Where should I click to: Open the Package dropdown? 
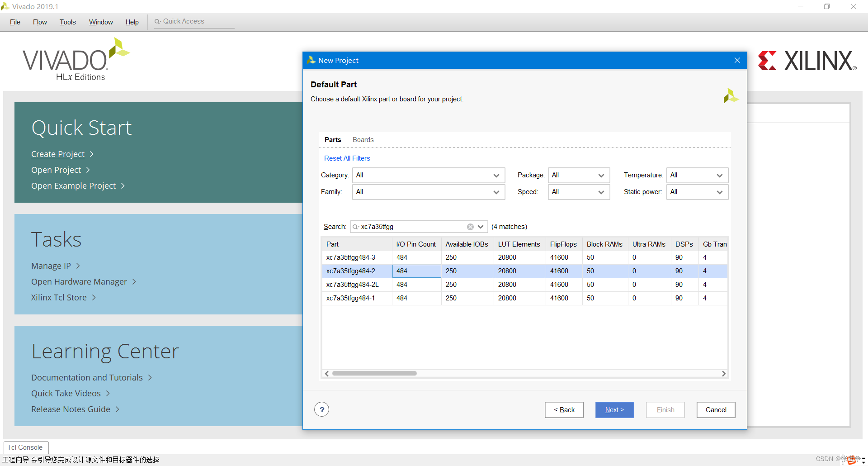(579, 176)
